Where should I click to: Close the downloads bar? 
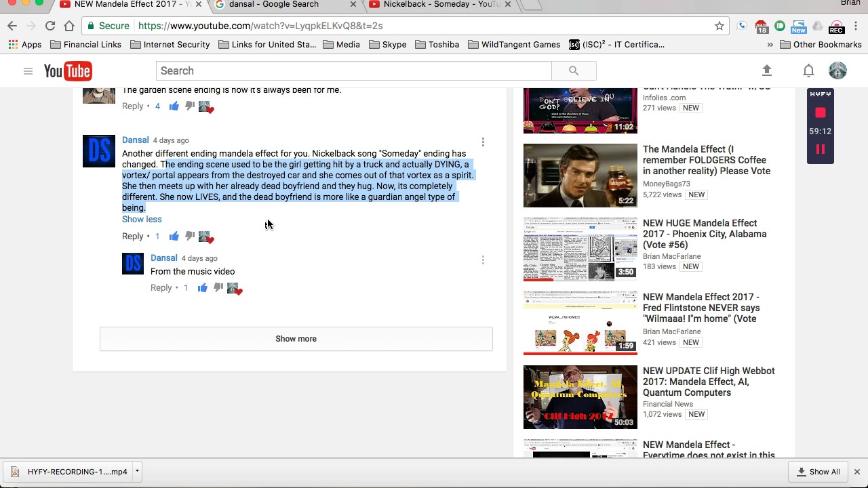point(856,472)
